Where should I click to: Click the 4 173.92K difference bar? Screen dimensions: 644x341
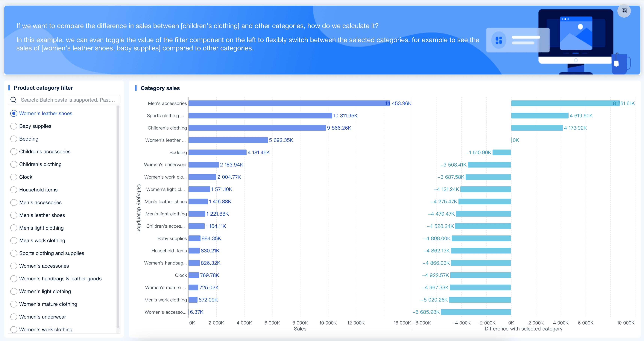pyautogui.click(x=537, y=128)
